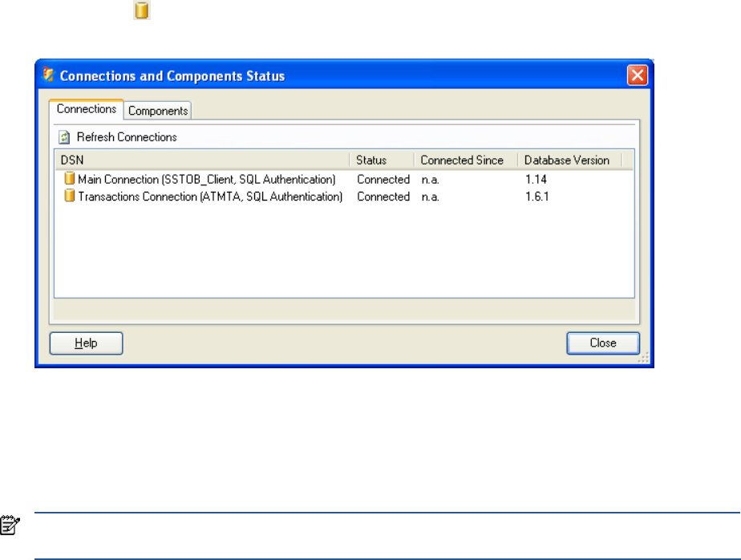Click the note icon below the dialog
The image size is (741, 560).
tap(10, 526)
